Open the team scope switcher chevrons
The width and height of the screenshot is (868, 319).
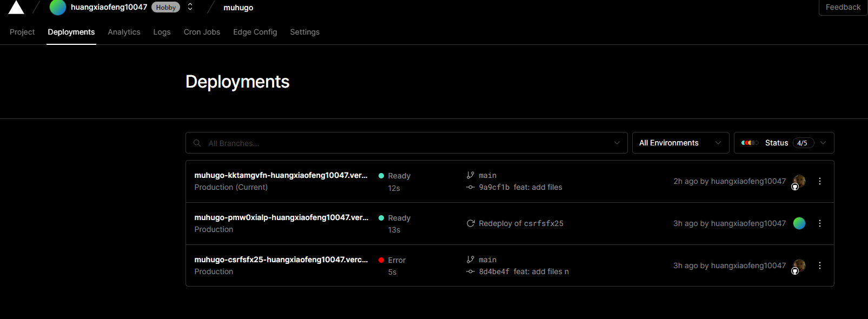pos(190,7)
